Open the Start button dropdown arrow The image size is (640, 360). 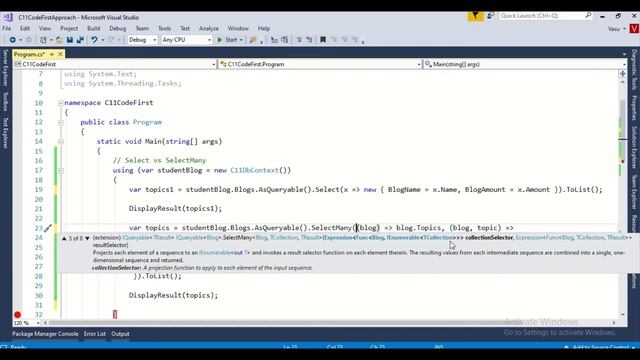click(241, 40)
